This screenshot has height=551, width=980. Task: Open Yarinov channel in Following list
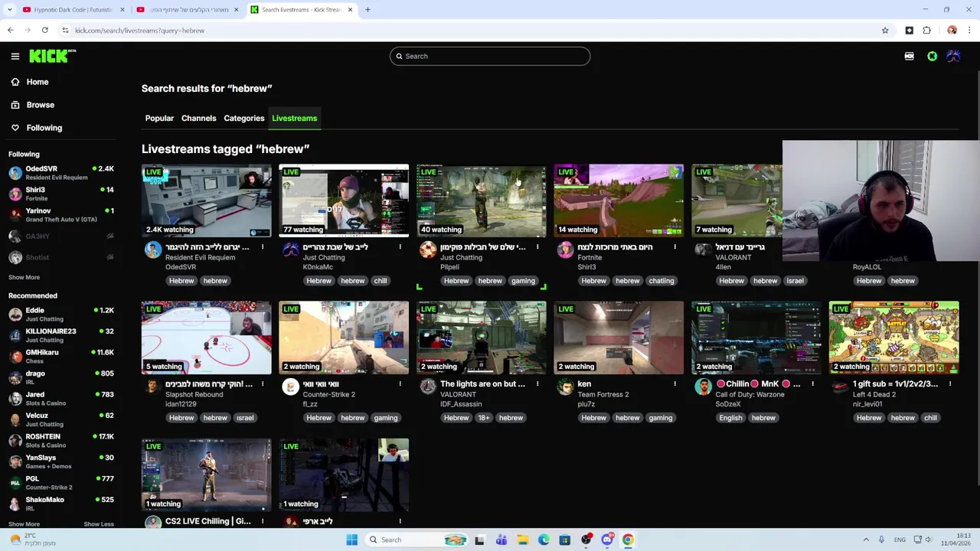(x=61, y=214)
